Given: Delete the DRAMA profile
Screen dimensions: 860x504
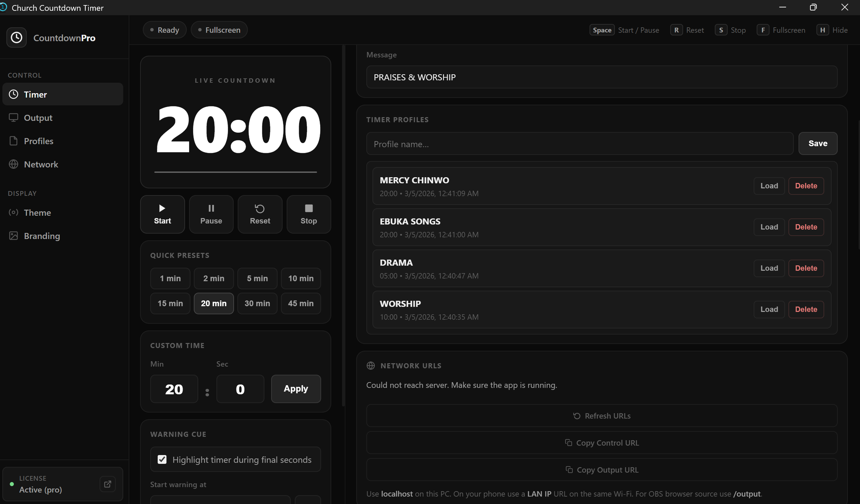Looking at the screenshot, I should 806,268.
